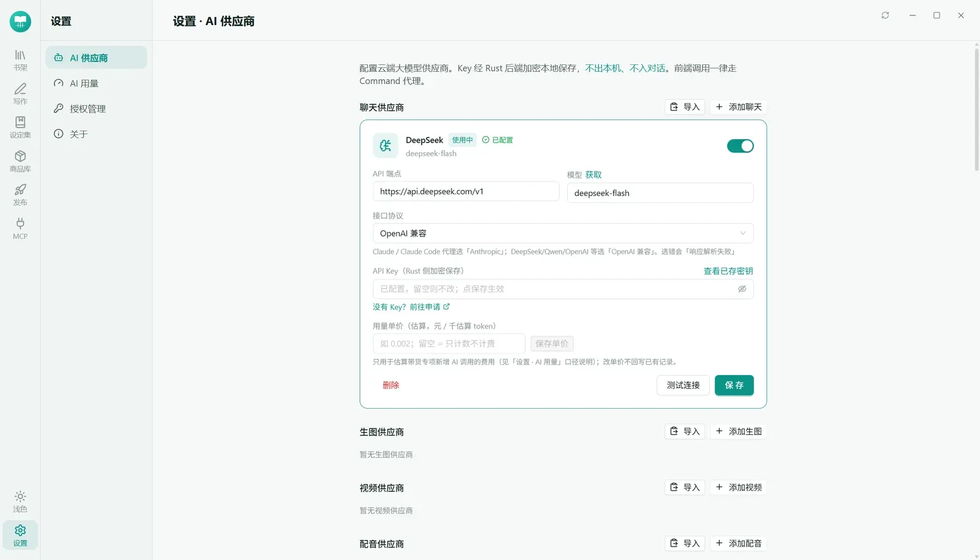980x560 pixels.
Task: Click the 添加生图 button
Action: pyautogui.click(x=739, y=431)
